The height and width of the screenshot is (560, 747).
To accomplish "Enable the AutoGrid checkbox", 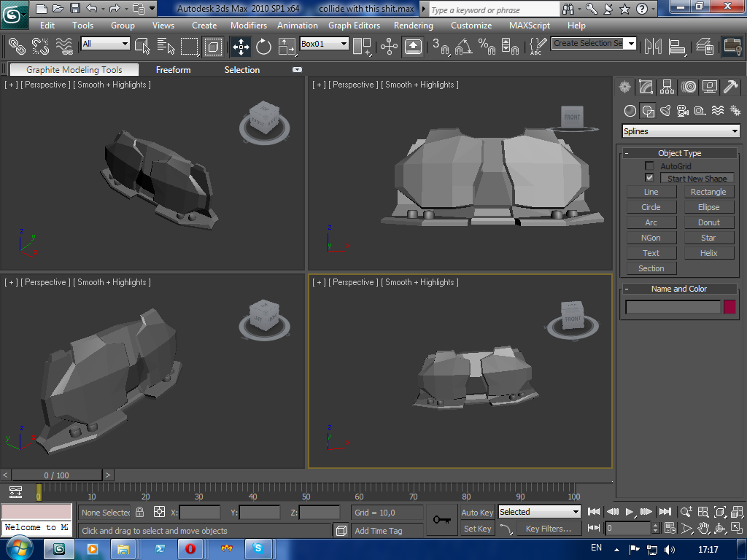I will coord(649,166).
